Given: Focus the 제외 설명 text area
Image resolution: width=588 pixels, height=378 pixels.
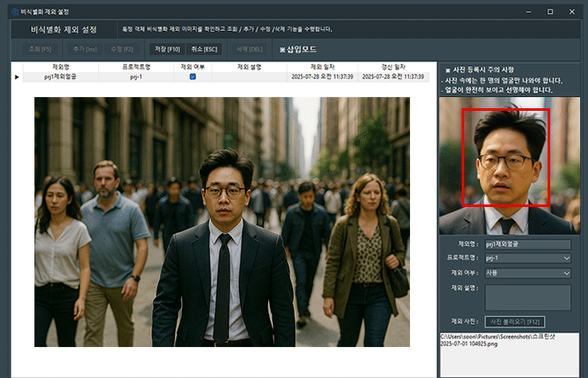Looking at the screenshot, I should (x=528, y=297).
